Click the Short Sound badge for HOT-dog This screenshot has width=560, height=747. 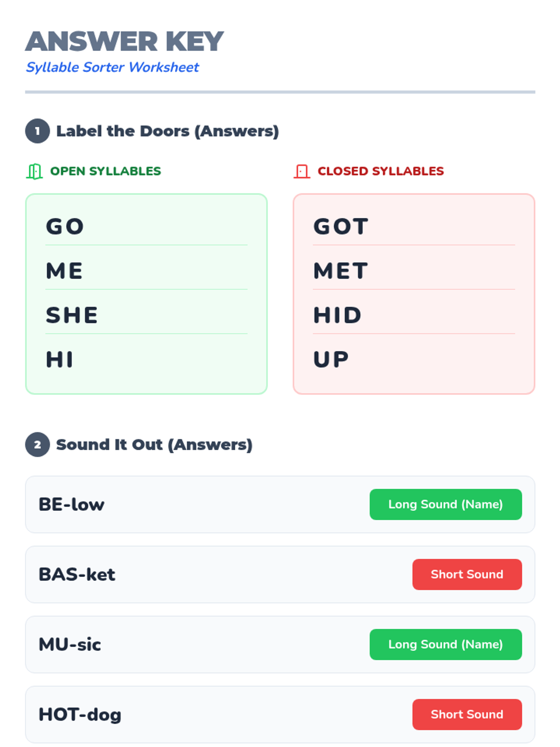(x=467, y=714)
